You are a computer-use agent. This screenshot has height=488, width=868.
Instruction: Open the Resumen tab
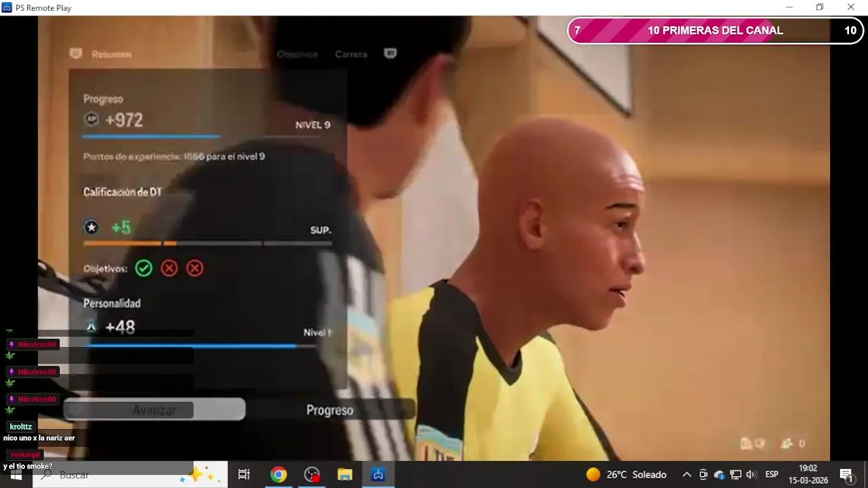click(111, 54)
